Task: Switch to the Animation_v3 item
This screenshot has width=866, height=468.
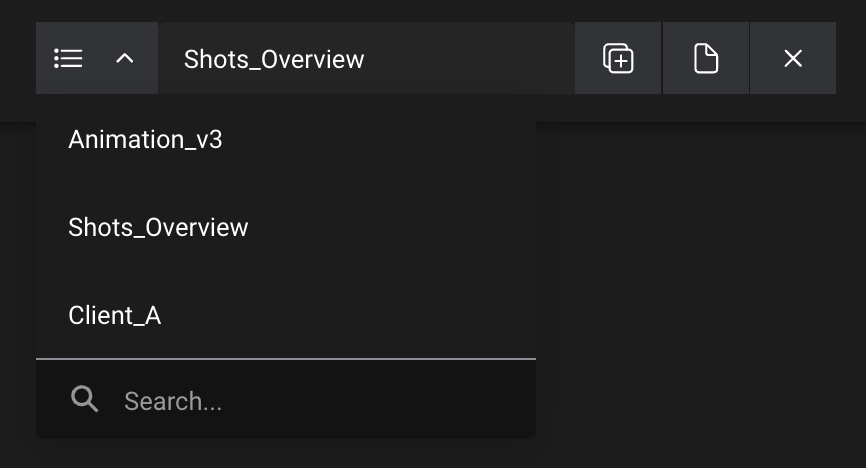Action: point(146,140)
